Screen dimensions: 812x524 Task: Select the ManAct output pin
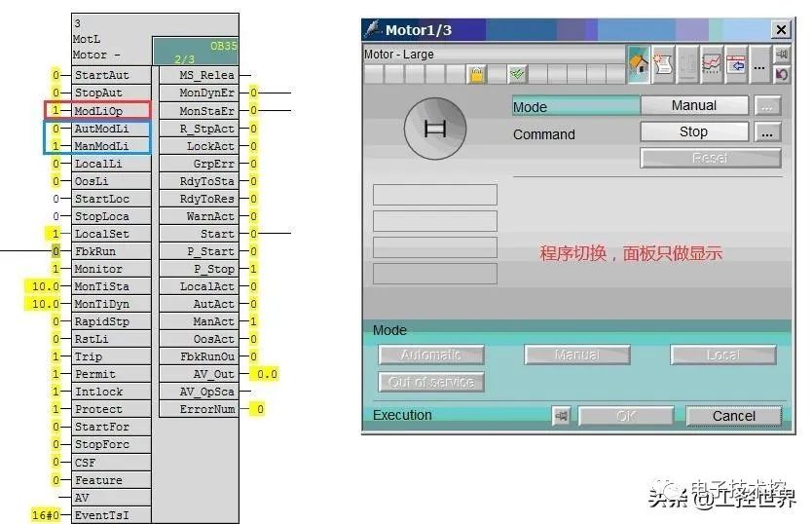tap(199, 321)
